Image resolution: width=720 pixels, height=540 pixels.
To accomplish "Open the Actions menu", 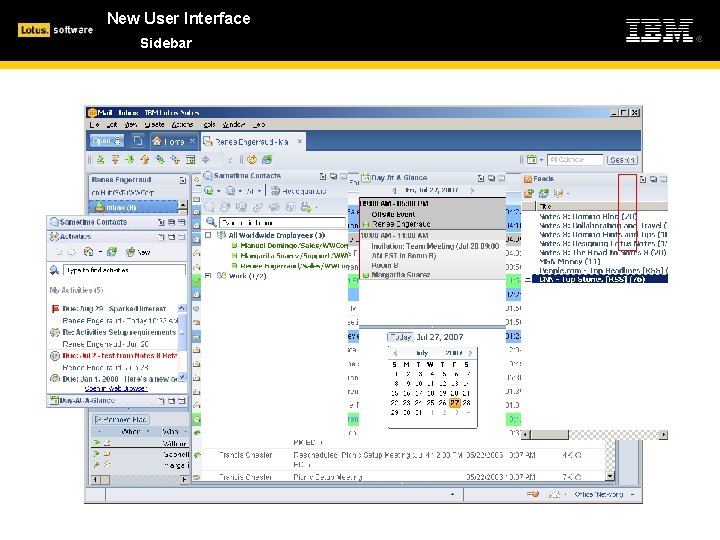I will [182, 124].
